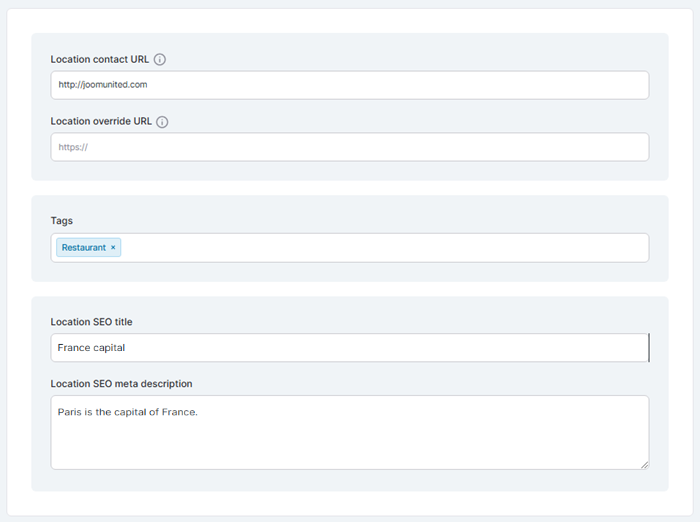This screenshot has width=700, height=522.
Task: Select the Restaurant tag chip
Action: (x=83, y=248)
